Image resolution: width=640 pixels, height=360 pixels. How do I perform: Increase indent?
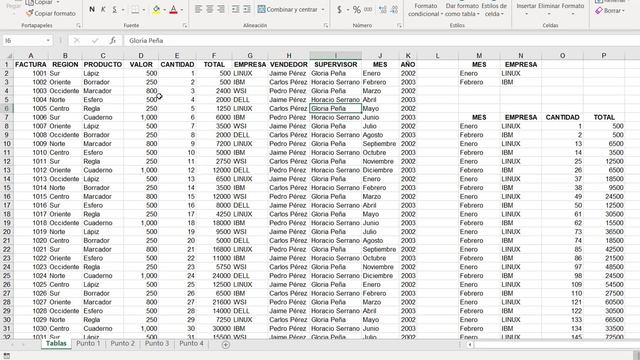coord(247,9)
